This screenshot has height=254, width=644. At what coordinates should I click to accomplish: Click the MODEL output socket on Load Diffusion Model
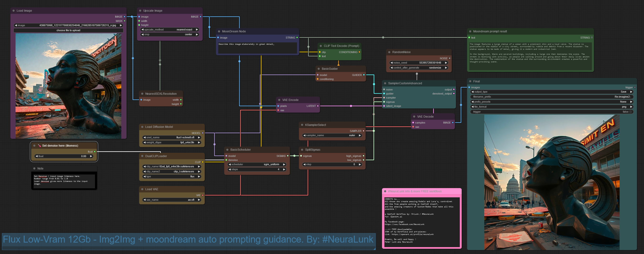203,133
